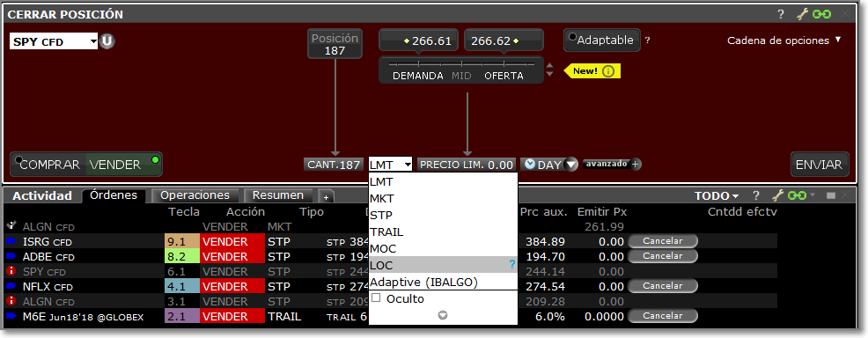Switch to the Resumen tab
868x338 pixels.
(x=278, y=195)
